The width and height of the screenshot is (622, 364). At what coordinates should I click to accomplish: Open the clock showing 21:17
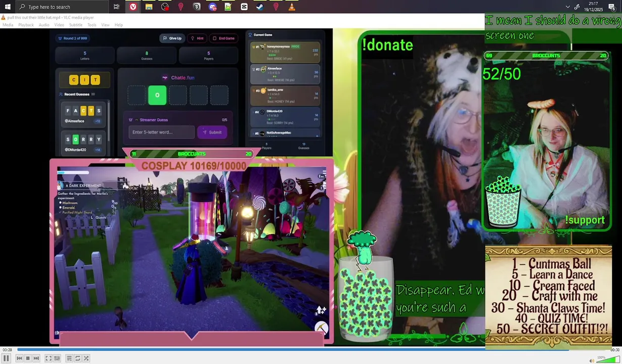[x=593, y=7]
